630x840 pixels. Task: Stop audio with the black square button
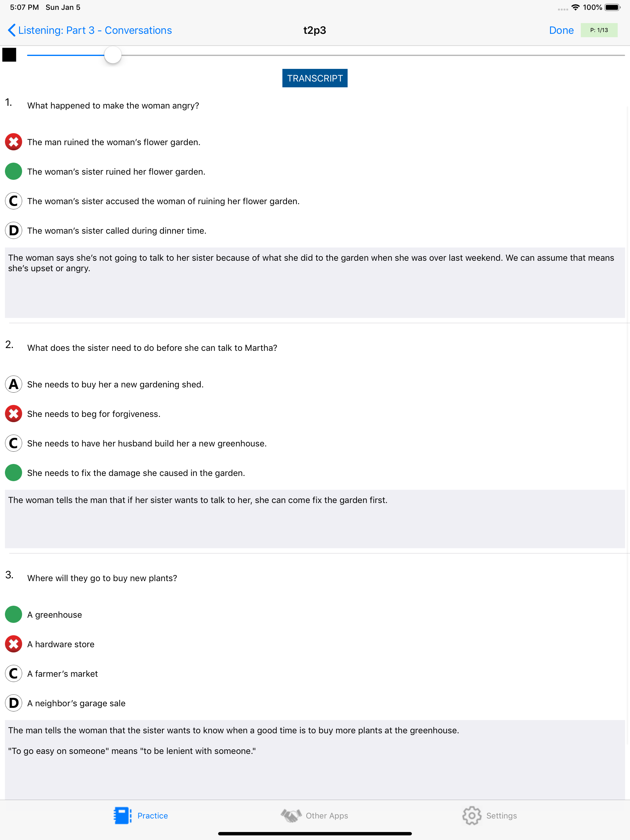point(9,55)
